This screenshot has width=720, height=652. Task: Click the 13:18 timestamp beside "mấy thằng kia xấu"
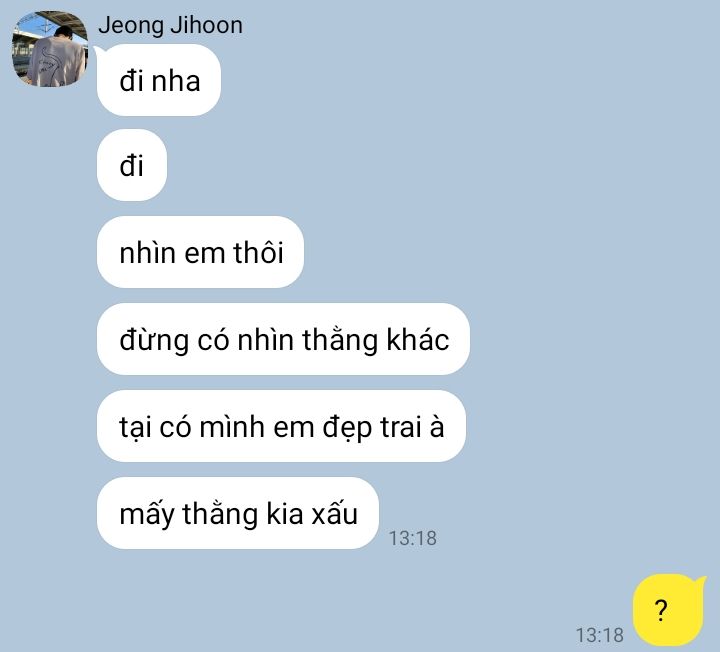(413, 538)
